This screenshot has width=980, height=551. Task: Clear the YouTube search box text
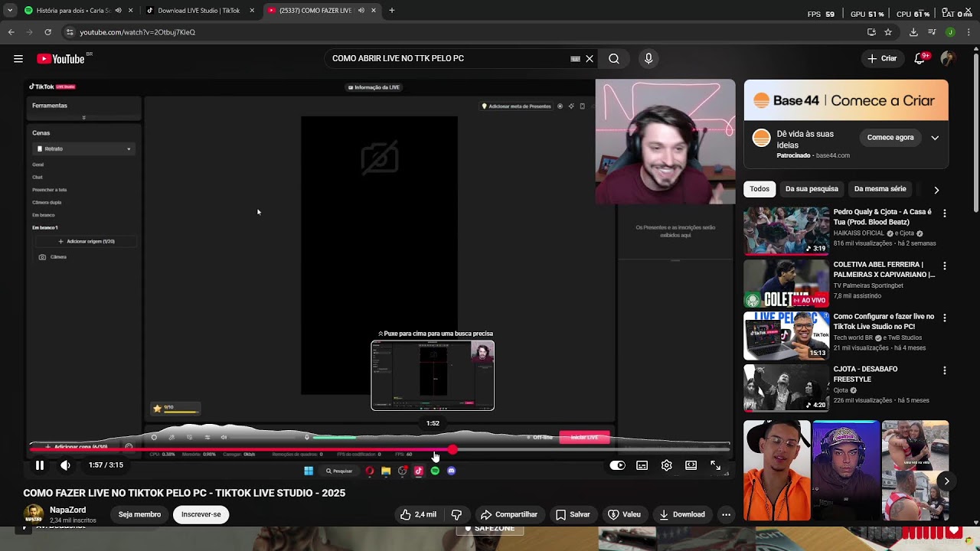click(590, 59)
